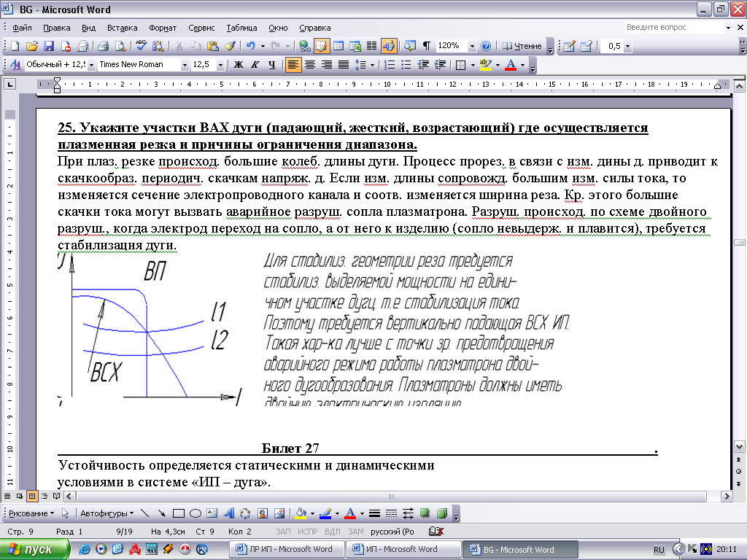Insert WordArt object
The image size is (747, 560).
point(229,513)
